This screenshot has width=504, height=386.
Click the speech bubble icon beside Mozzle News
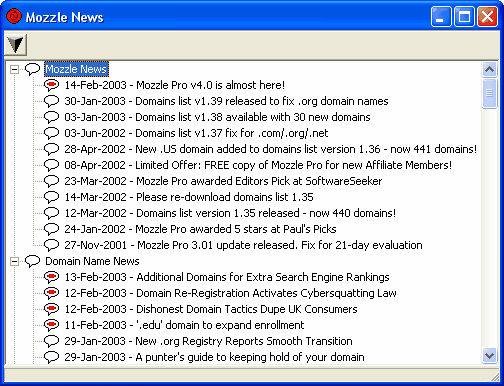pyautogui.click(x=32, y=69)
